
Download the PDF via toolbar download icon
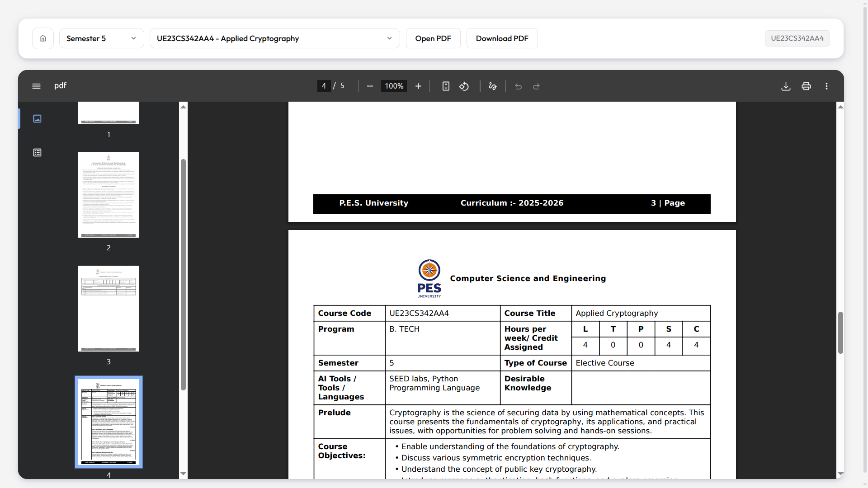786,86
